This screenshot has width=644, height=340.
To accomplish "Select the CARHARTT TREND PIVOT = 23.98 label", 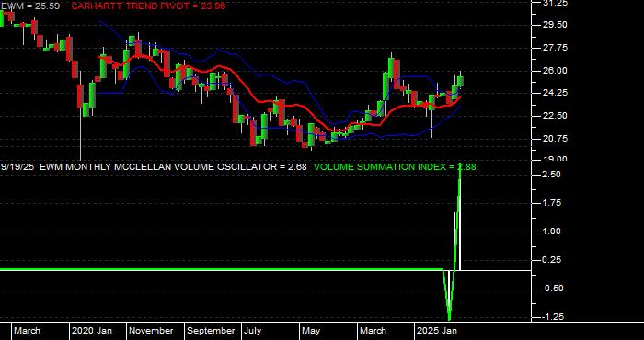I will (148, 6).
